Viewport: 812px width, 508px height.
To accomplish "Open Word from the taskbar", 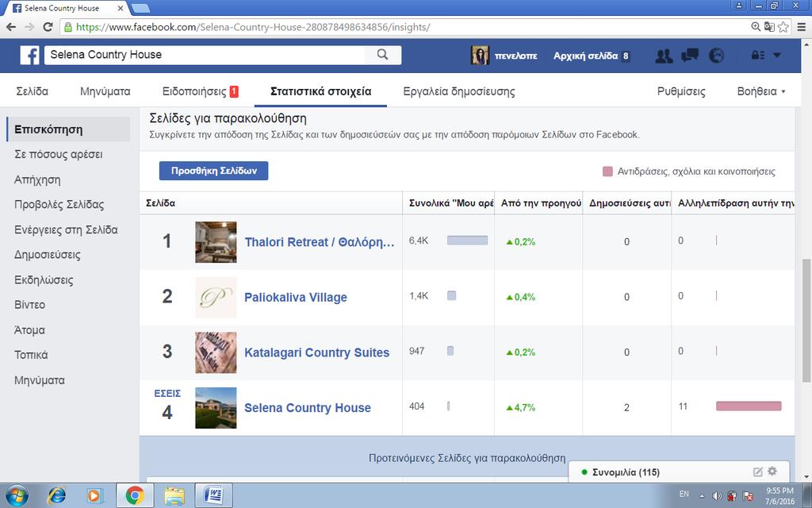I will click(213, 496).
